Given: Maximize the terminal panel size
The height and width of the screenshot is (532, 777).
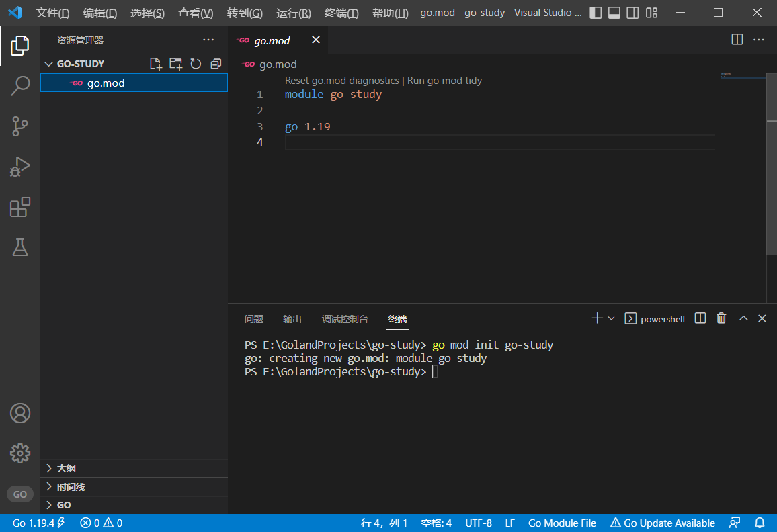Looking at the screenshot, I should point(743,318).
